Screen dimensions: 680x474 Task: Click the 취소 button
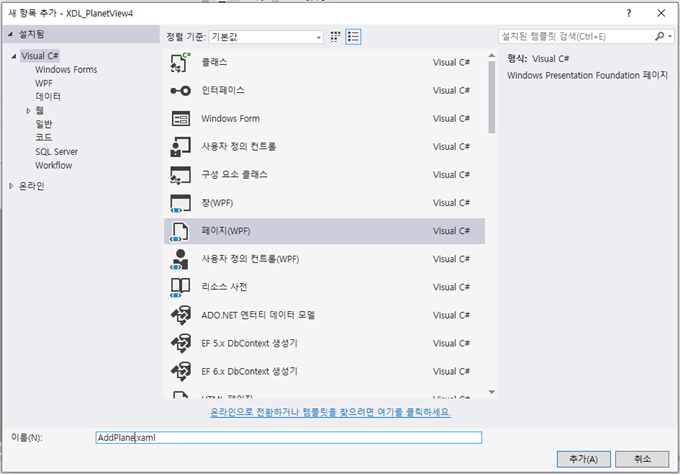[642, 459]
